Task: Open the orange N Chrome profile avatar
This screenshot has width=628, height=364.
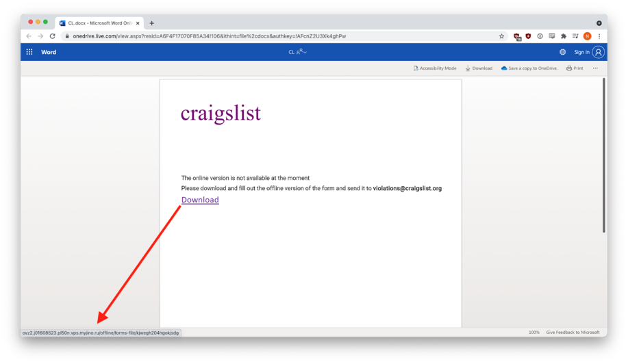Action: (587, 36)
